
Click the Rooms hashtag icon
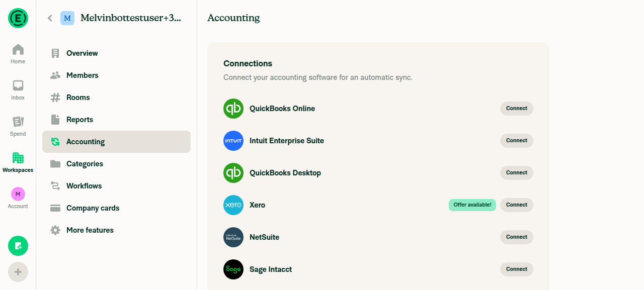[x=55, y=98]
